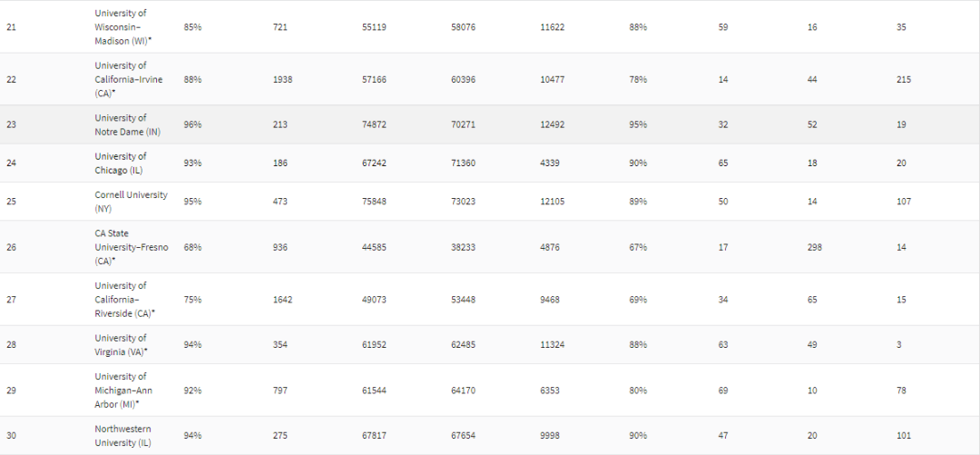Select CA State University–Fresno name

pos(131,247)
